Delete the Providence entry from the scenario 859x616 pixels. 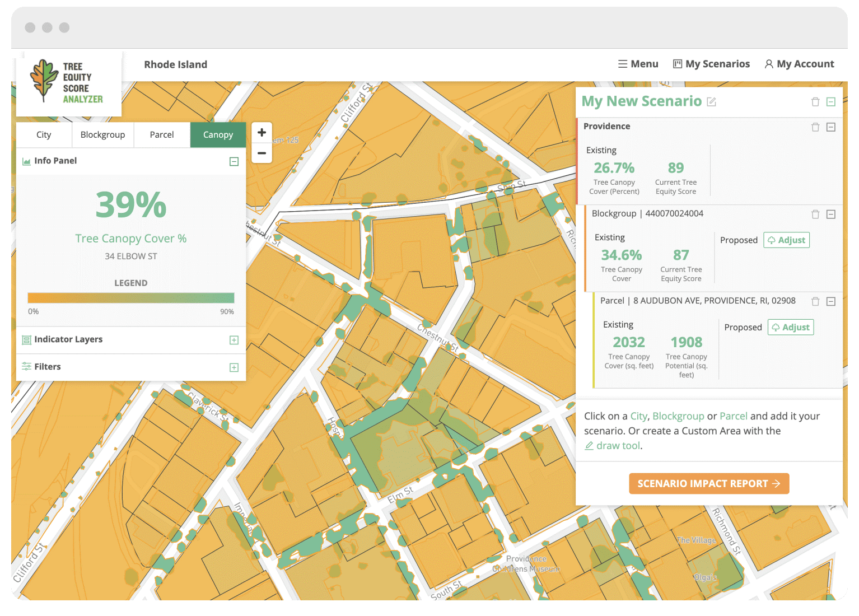pos(815,127)
